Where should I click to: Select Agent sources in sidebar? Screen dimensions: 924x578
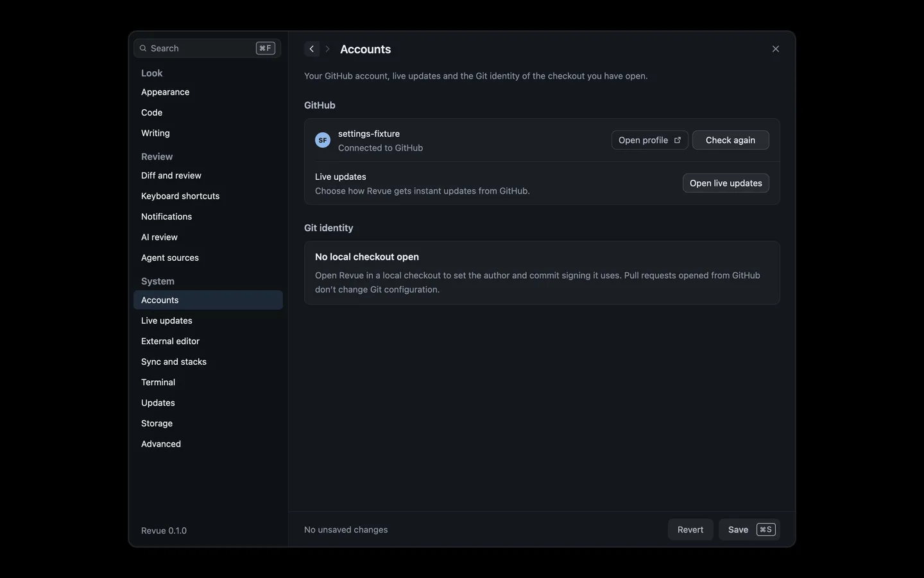(208, 258)
